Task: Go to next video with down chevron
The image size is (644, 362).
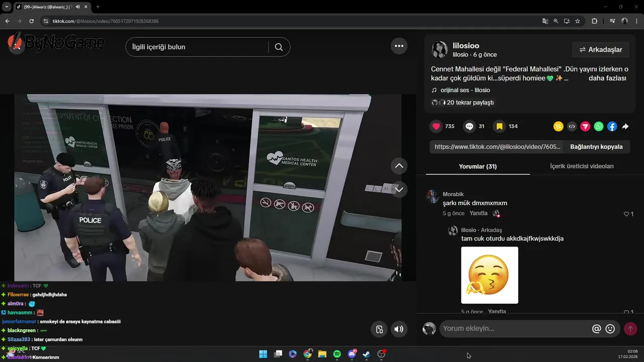Action: (399, 190)
